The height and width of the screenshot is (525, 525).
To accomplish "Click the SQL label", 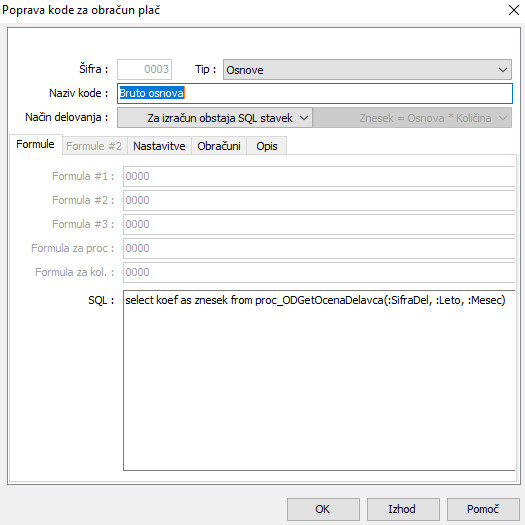I will (101, 300).
